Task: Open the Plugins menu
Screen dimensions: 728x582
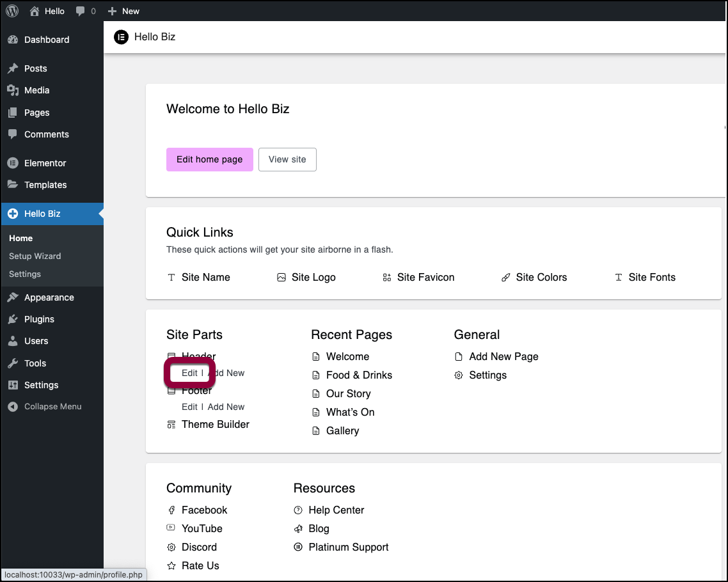Action: (x=39, y=319)
